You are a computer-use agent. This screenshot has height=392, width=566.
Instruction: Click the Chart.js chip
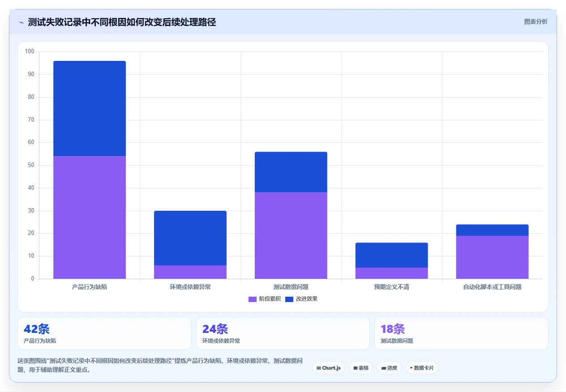[329, 368]
